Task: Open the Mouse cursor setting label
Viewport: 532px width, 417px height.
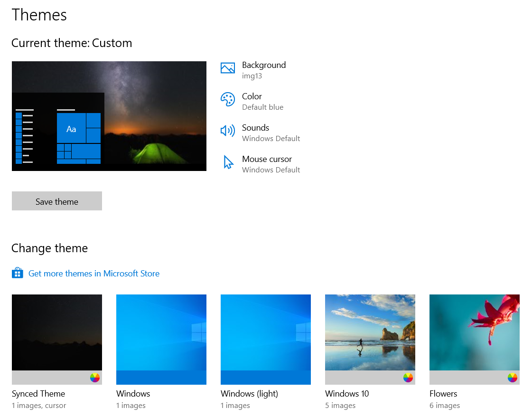Action: click(x=267, y=159)
